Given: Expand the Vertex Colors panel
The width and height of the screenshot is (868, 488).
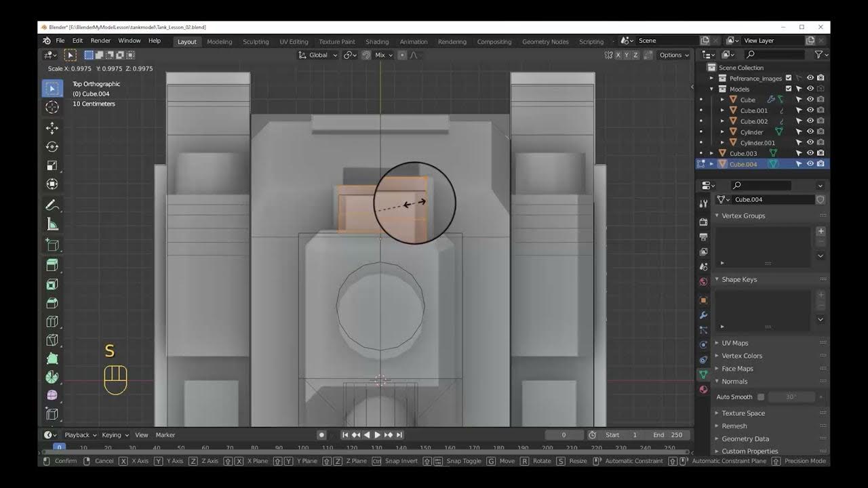Looking at the screenshot, I should 741,356.
